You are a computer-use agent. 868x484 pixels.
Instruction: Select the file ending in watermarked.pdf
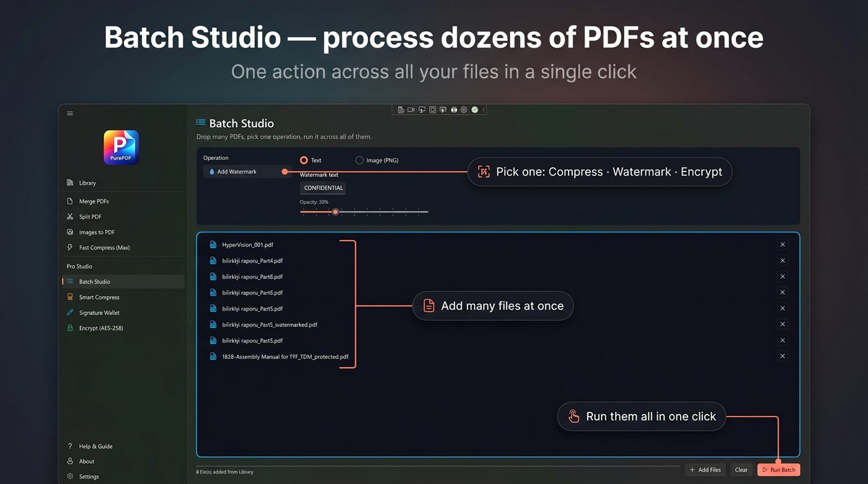pos(270,325)
